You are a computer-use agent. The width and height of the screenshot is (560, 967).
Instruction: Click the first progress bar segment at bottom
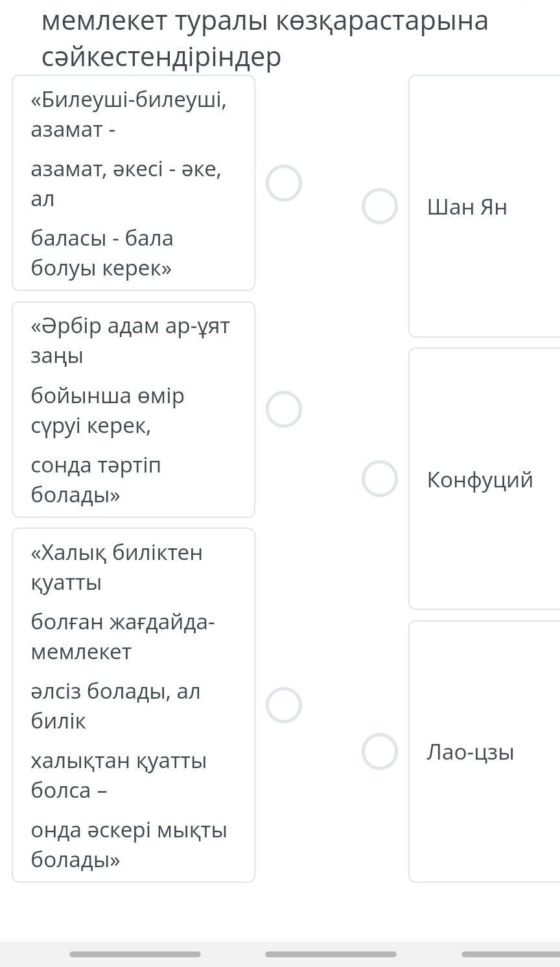tap(135, 954)
